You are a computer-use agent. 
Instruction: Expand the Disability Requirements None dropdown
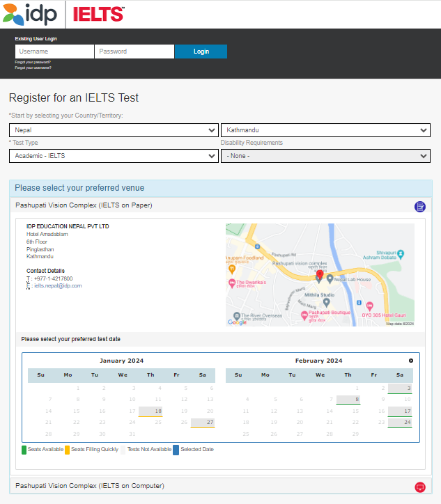point(325,156)
